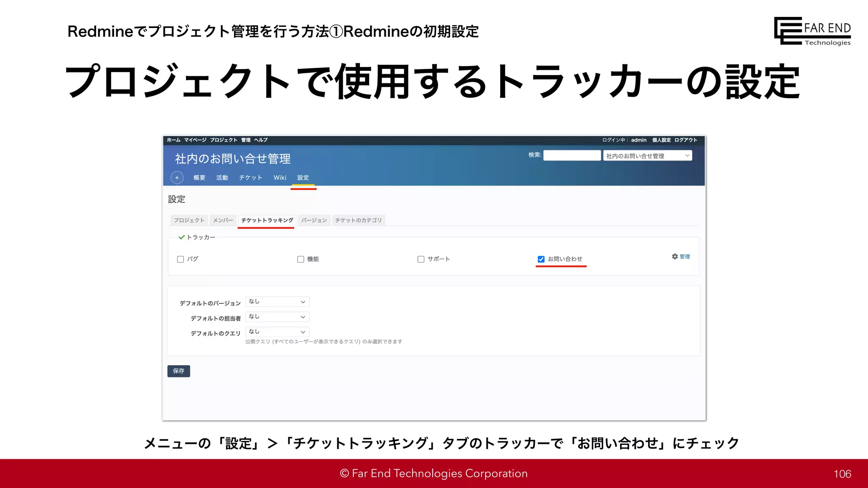Open the Wiki project menu

pos(280,177)
